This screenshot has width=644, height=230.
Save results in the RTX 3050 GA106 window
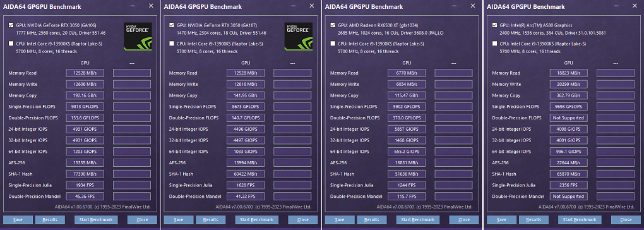18,220
